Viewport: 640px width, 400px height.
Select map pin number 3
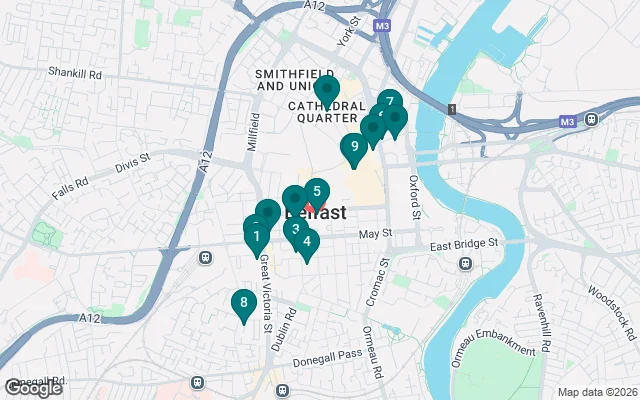coord(296,231)
